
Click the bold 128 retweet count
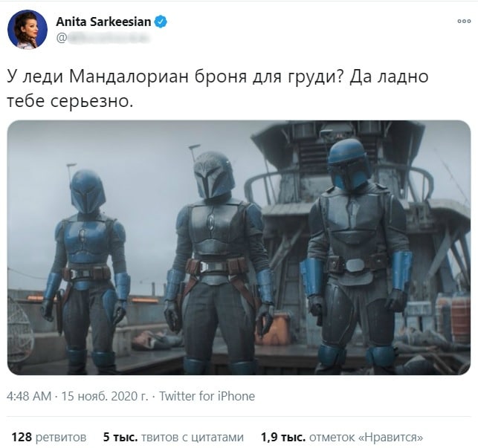(22, 438)
